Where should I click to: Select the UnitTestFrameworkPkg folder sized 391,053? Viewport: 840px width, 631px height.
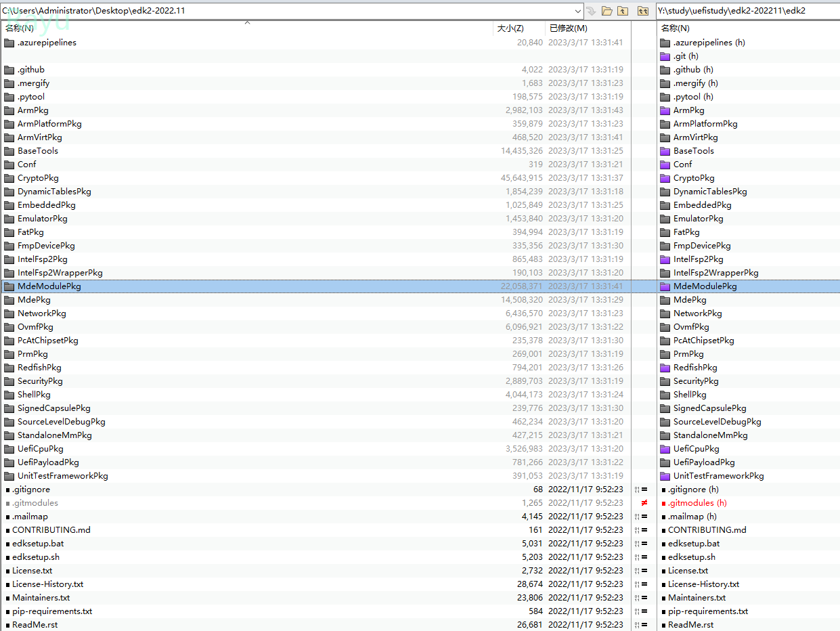(x=63, y=476)
